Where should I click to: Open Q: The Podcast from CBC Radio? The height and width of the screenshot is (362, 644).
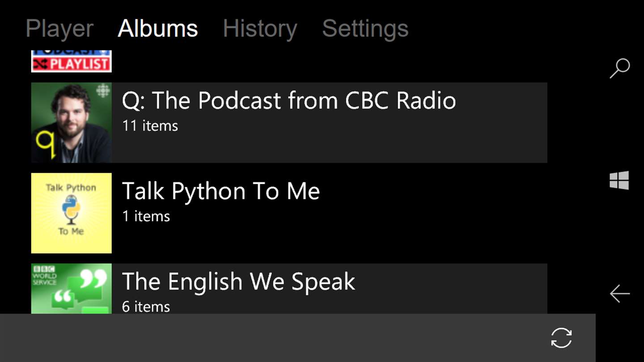288,101
